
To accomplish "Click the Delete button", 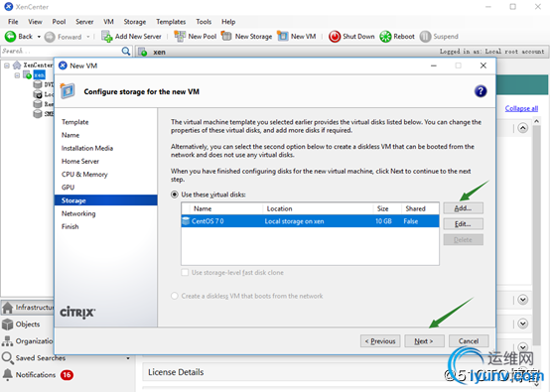I will coord(463,240).
